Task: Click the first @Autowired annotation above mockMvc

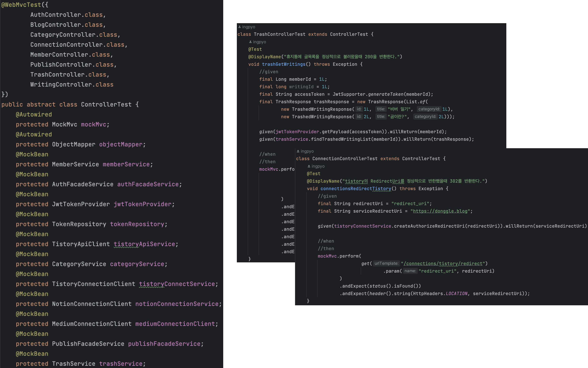Action: [x=34, y=115]
